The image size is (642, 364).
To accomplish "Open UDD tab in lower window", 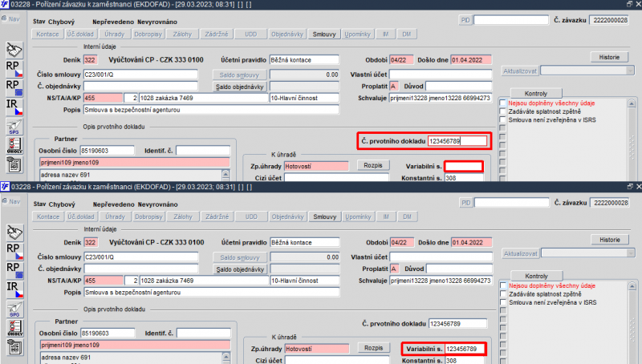I will [x=251, y=216].
